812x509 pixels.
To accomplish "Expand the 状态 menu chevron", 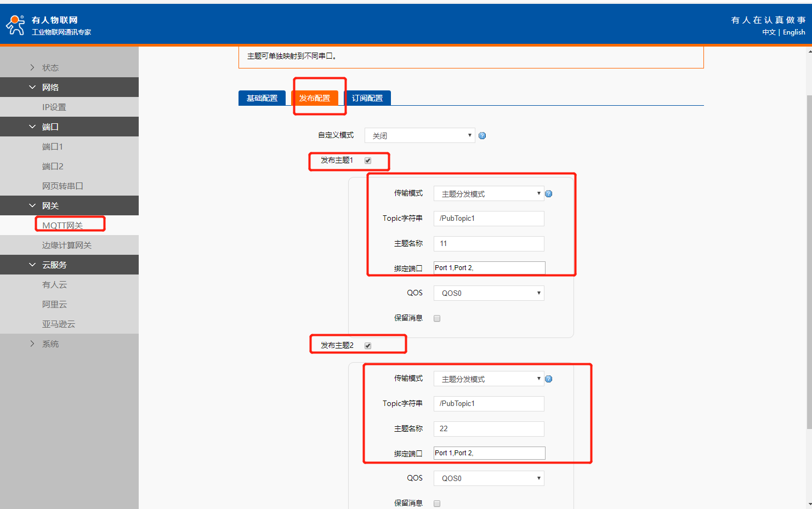I will (x=32, y=67).
